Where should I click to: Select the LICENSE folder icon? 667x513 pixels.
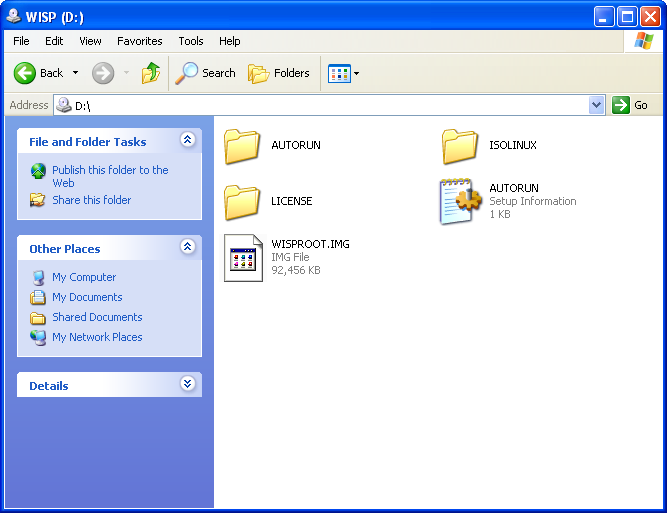click(242, 202)
